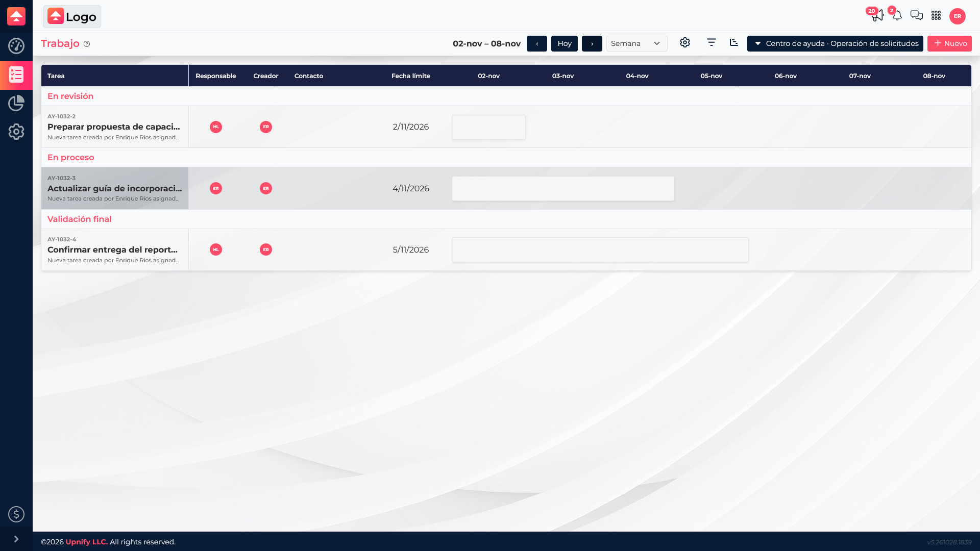Select the 02-nov day column header
Viewport: 980px width, 551px height.
pos(489,76)
